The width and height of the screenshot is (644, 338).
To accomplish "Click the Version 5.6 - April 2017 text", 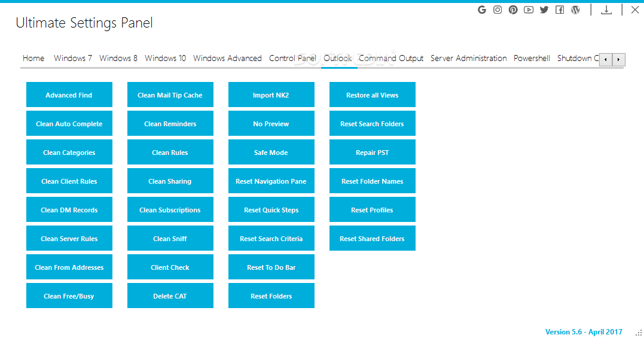I will click(584, 331).
